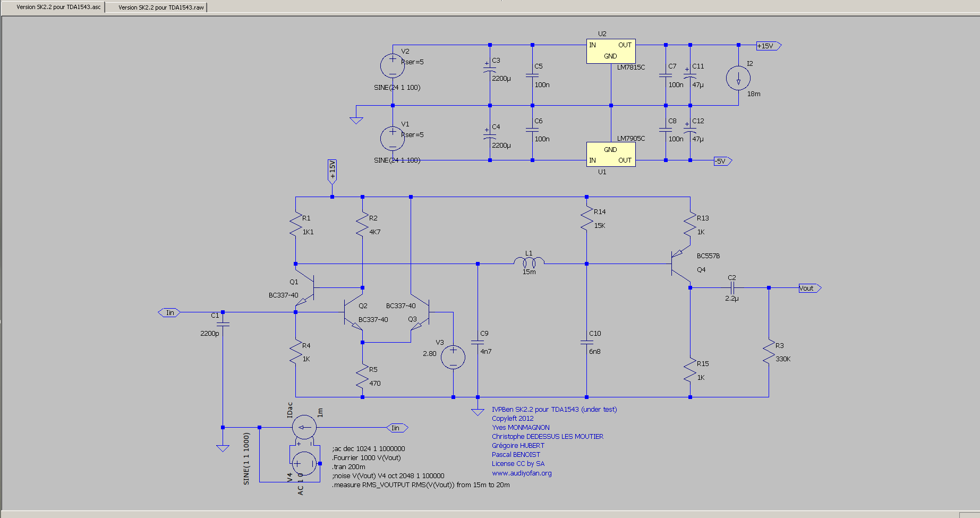Select resistor R5 470

(362, 376)
